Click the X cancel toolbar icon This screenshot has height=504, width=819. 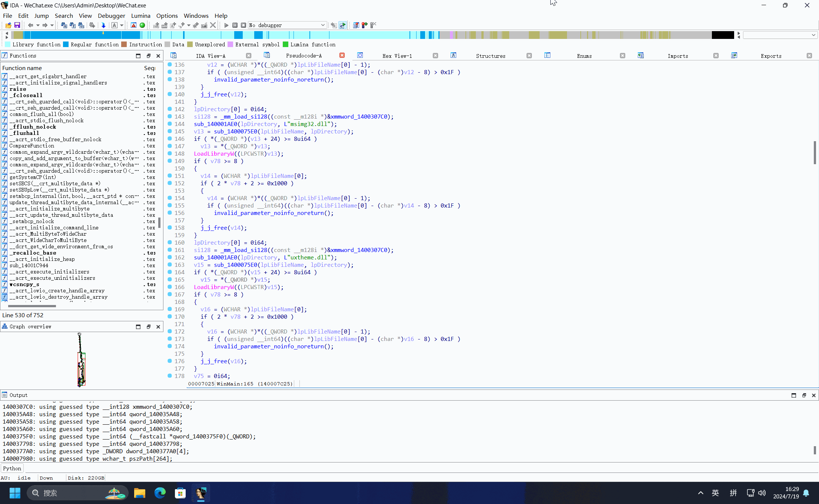click(x=213, y=25)
